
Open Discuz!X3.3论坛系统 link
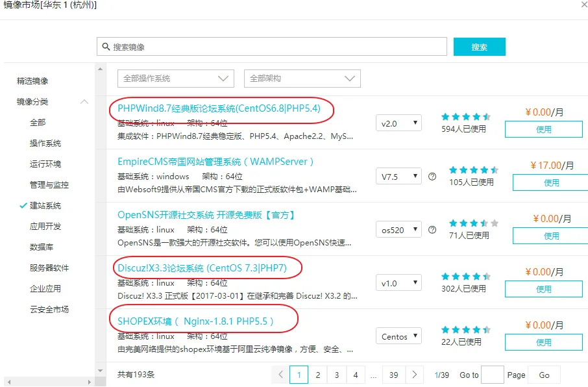click(202, 268)
